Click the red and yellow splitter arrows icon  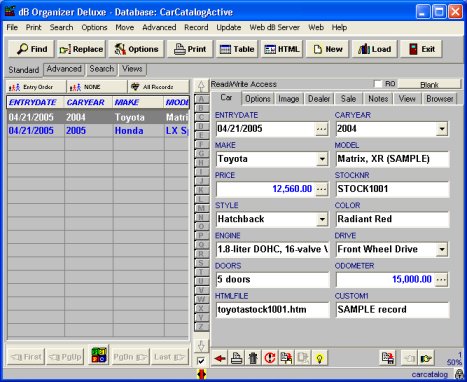pyautogui.click(x=201, y=374)
